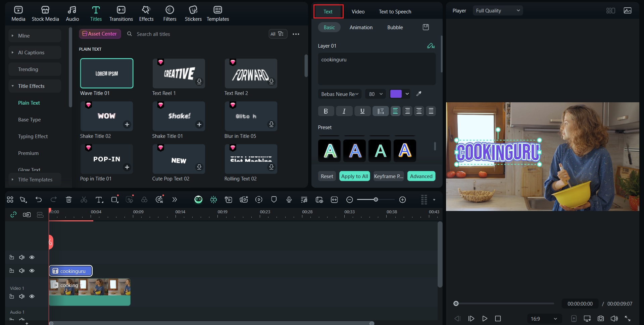Select the Effects panel

coord(146,13)
